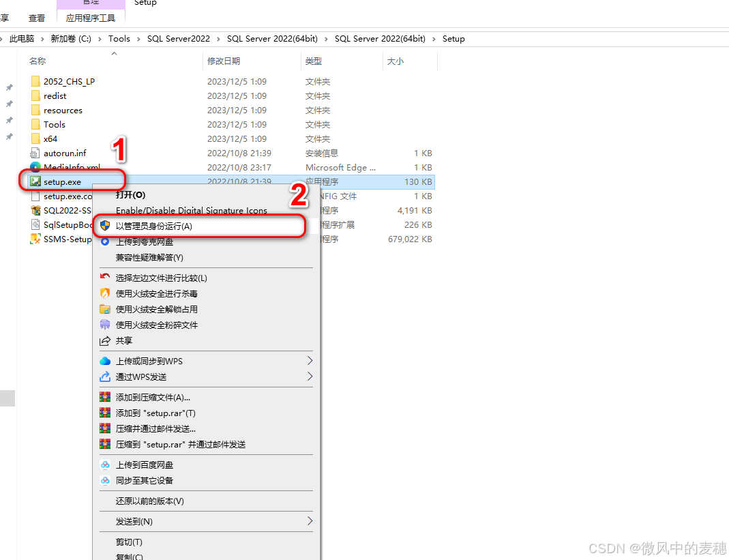The width and height of the screenshot is (729, 560).
Task: Click the SQL2022-SS installer icon
Action: (35, 210)
